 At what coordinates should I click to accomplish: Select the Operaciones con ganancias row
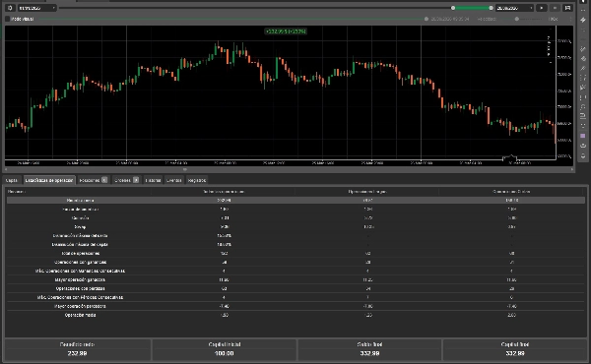[295, 262]
